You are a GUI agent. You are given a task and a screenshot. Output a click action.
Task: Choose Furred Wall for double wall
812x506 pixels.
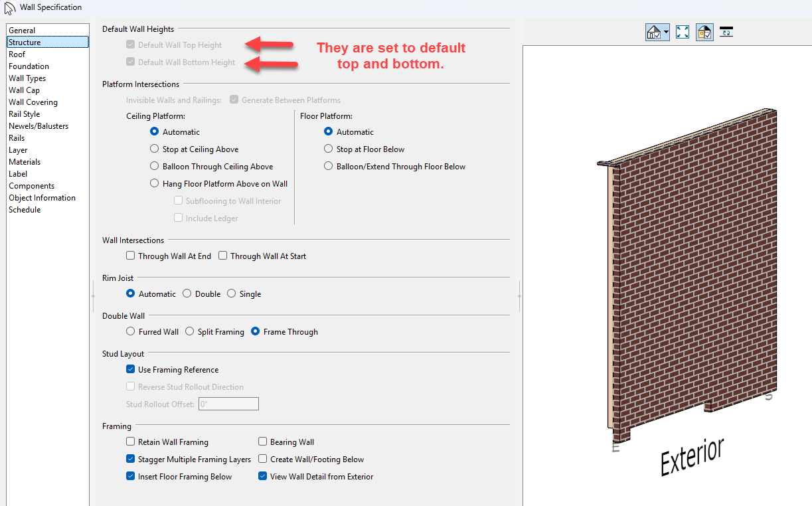(x=131, y=332)
